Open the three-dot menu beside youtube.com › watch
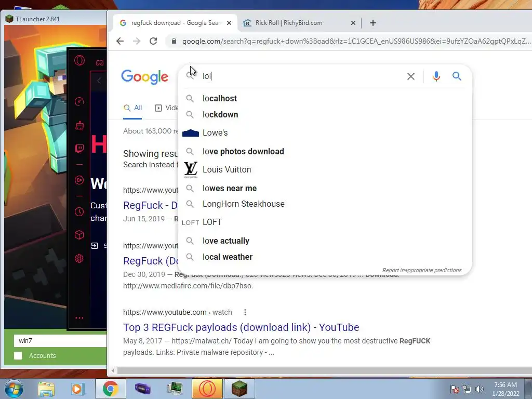The width and height of the screenshot is (532, 399). click(245, 312)
